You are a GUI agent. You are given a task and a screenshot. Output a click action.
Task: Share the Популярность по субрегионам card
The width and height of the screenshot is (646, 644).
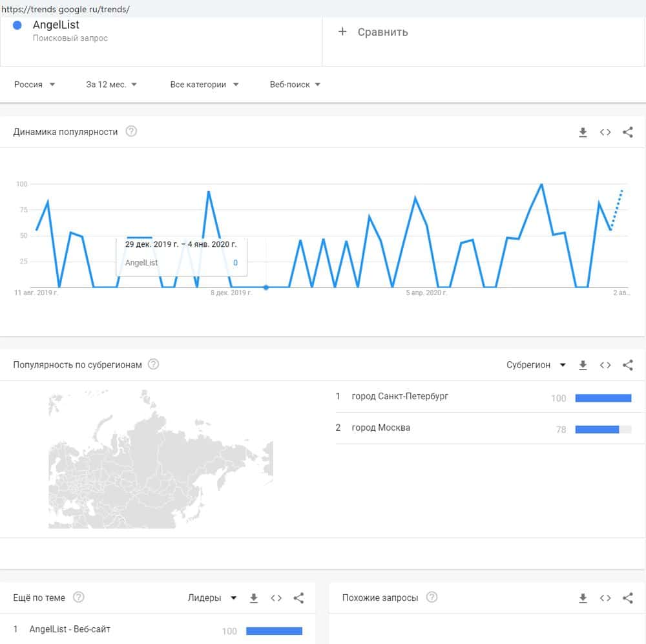click(x=627, y=365)
